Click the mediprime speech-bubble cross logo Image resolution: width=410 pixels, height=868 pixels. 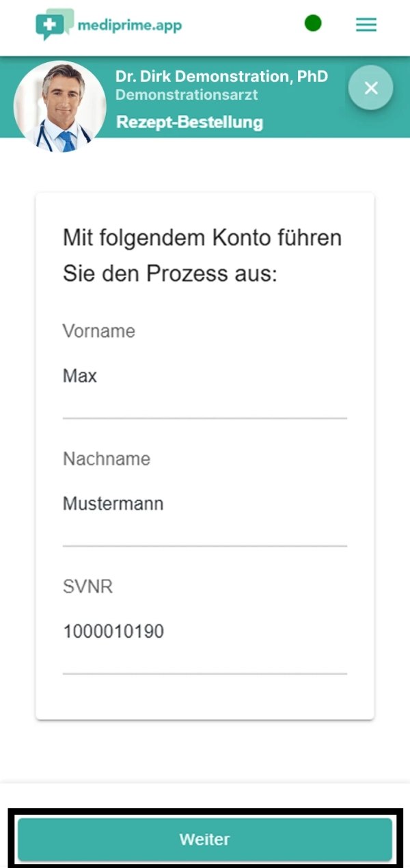pyautogui.click(x=54, y=24)
